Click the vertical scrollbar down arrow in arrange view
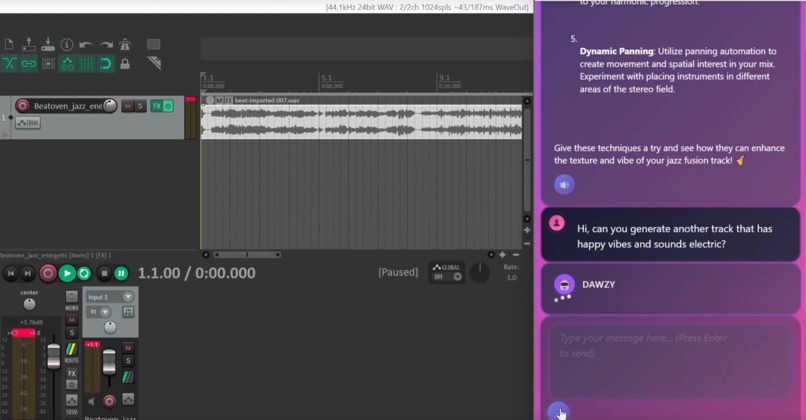This screenshot has height=420, width=806. 527,219
